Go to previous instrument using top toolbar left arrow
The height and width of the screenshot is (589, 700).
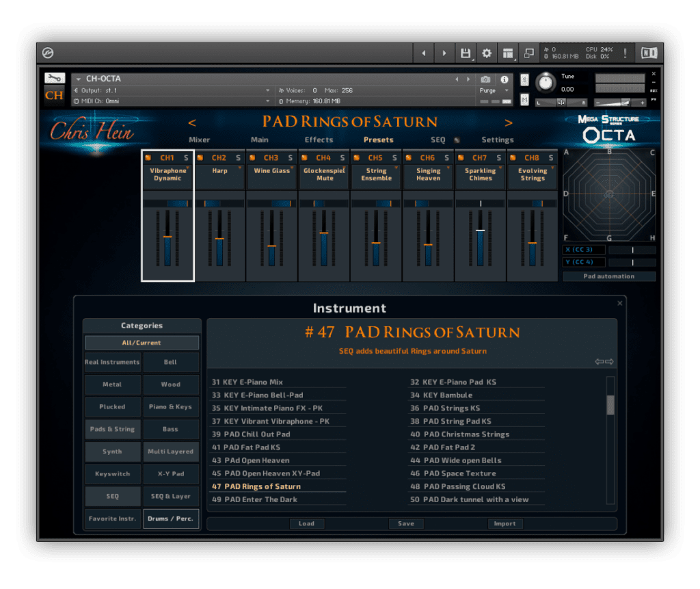pos(423,53)
